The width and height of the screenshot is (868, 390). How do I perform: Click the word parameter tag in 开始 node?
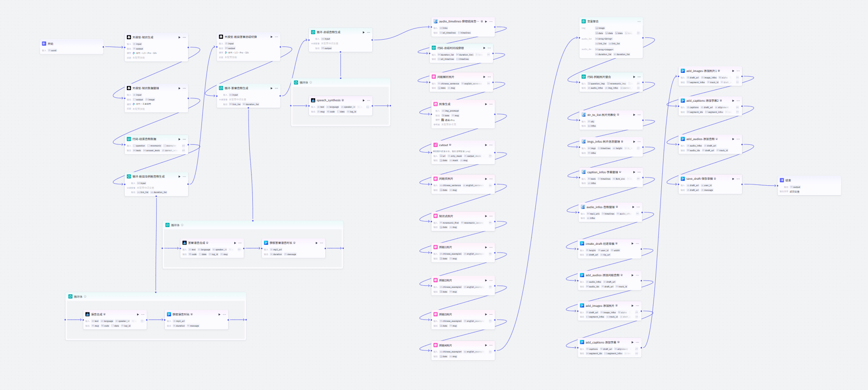pyautogui.click(x=52, y=50)
